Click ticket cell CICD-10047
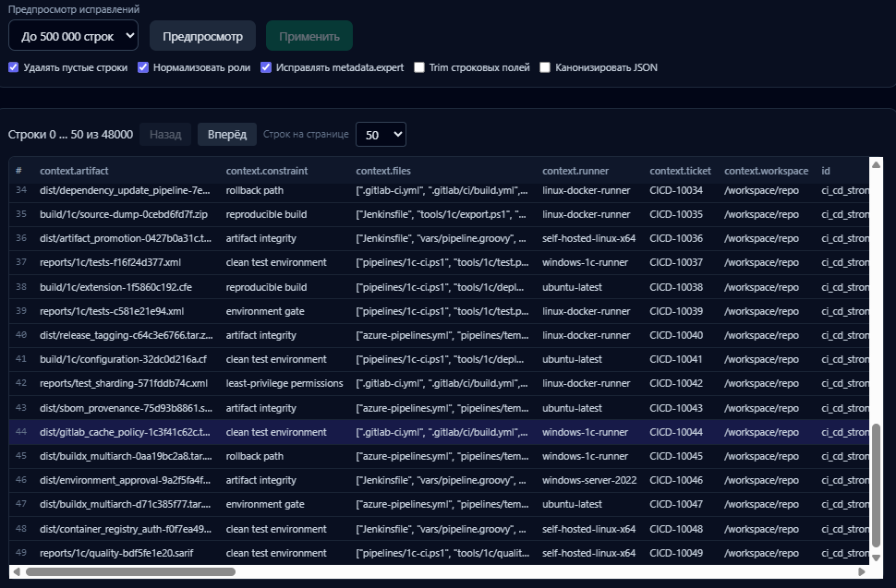Screen dimensions: 896x588 676,504
